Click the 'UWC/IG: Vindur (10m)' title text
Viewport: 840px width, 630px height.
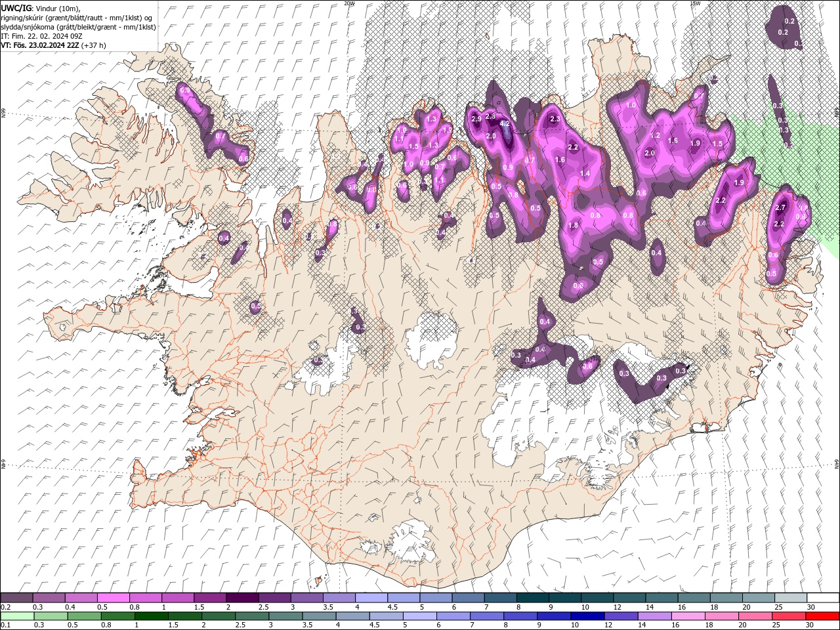coord(41,8)
